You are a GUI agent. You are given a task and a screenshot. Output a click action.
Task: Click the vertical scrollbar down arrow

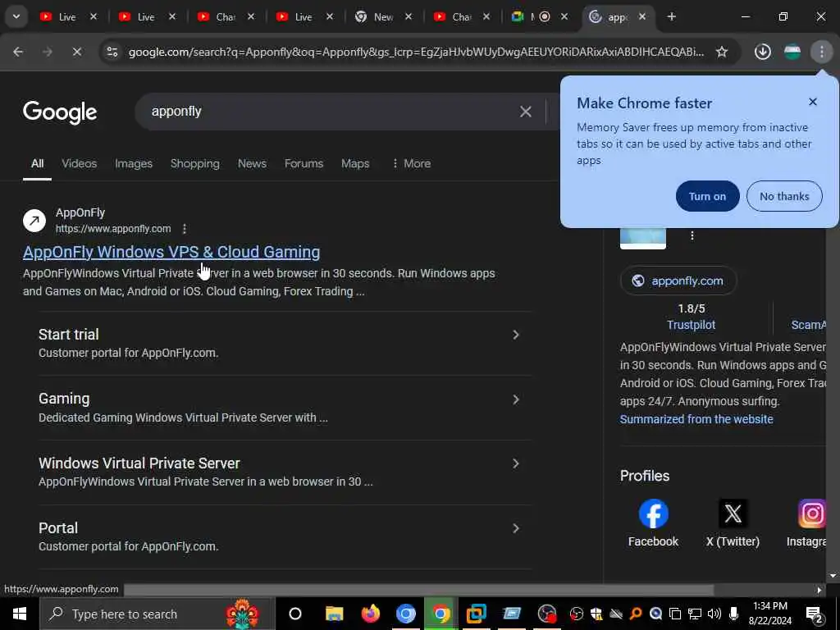(832, 576)
